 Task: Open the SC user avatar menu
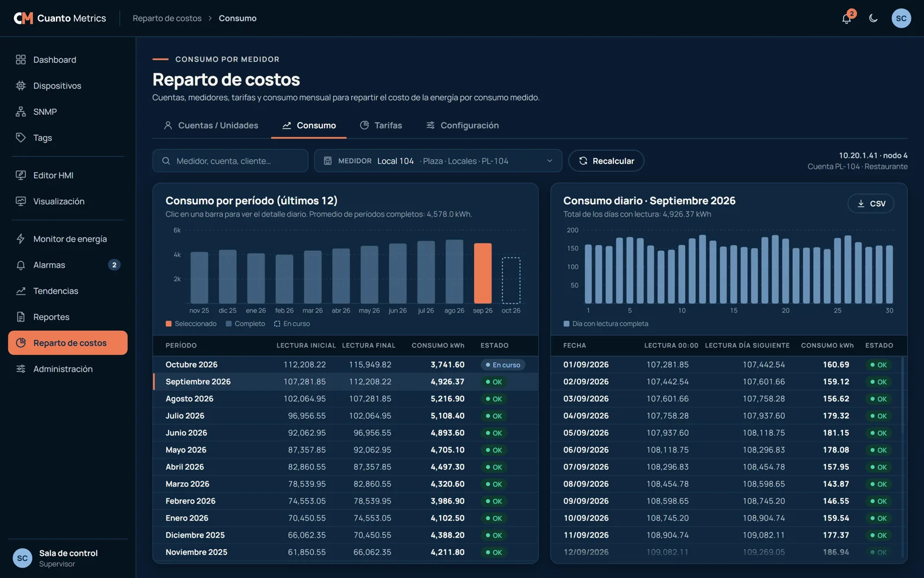click(x=901, y=18)
